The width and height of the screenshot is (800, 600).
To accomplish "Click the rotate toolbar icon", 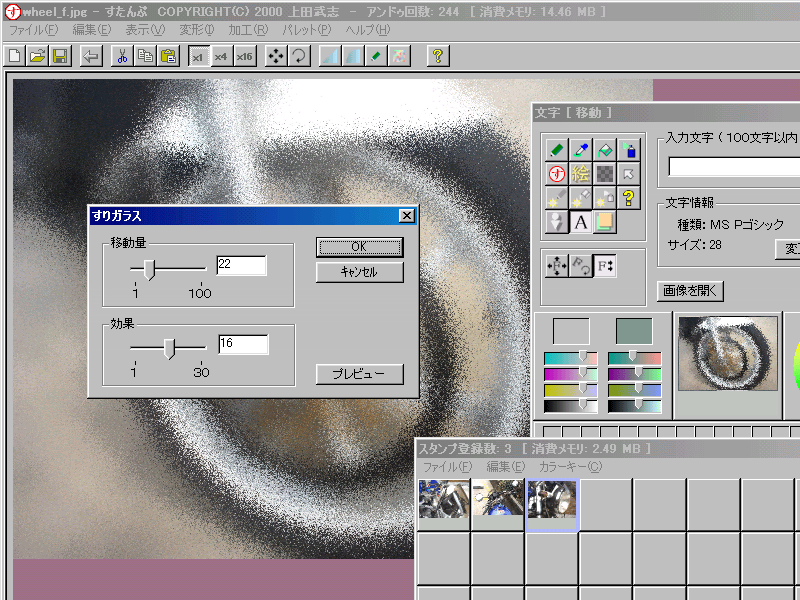I will click(x=299, y=56).
